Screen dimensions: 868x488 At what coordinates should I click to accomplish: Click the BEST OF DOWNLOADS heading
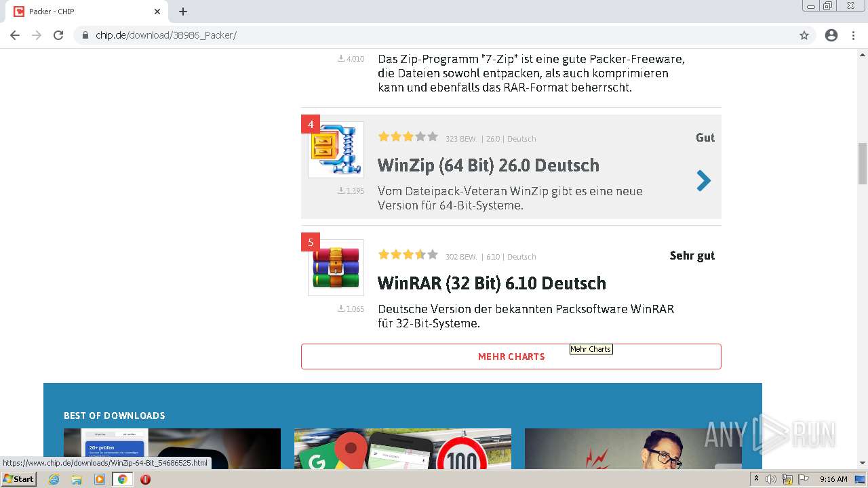(x=115, y=415)
